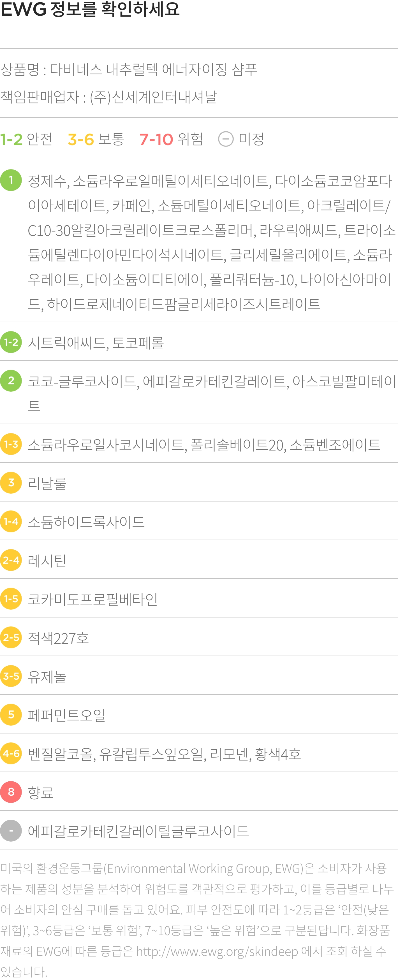Click the yellow 2-4 badge beside 레시틴
The width and height of the screenshot is (398, 980).
pyautogui.click(x=11, y=560)
